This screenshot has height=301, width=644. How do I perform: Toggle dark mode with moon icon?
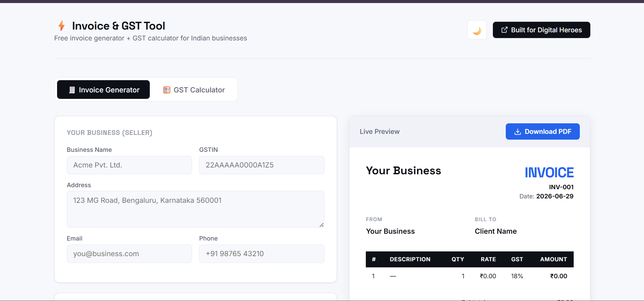tap(477, 30)
